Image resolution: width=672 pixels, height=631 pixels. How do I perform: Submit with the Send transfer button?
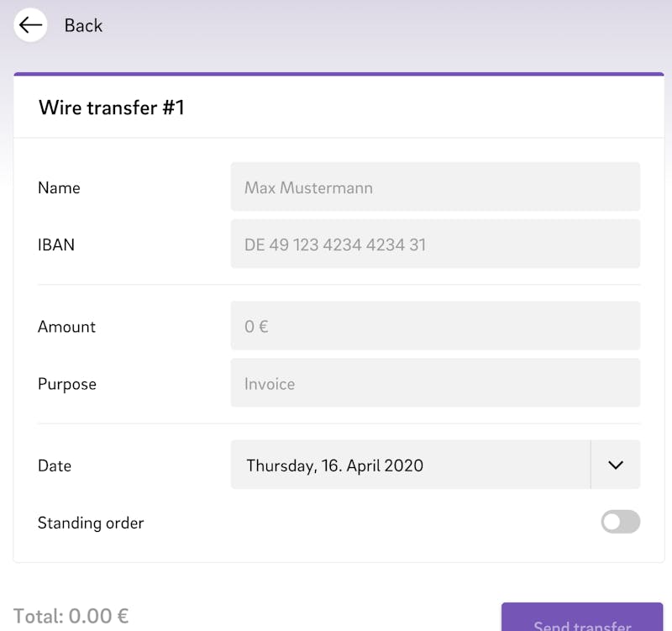(582, 617)
